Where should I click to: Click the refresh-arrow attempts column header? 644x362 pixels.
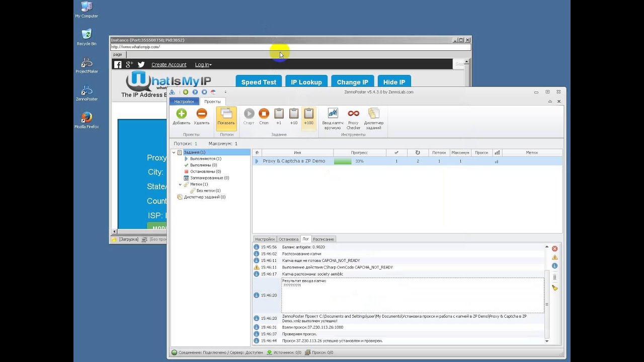tap(418, 153)
